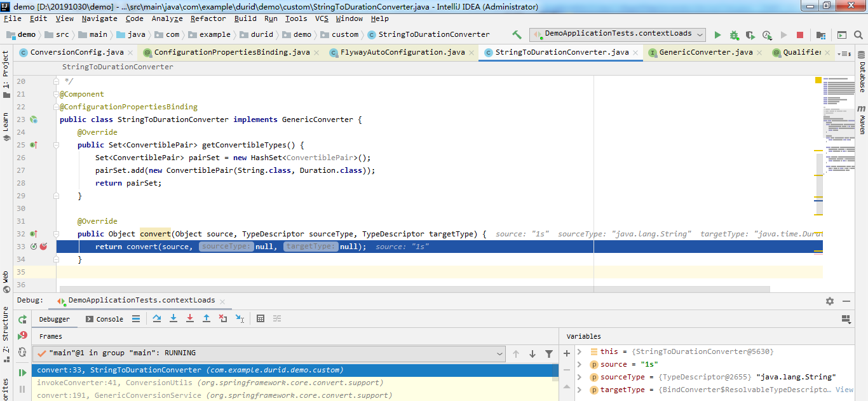This screenshot has width=868, height=401.
Task: Run DemoApplicationTests with green play icon
Action: (x=717, y=35)
